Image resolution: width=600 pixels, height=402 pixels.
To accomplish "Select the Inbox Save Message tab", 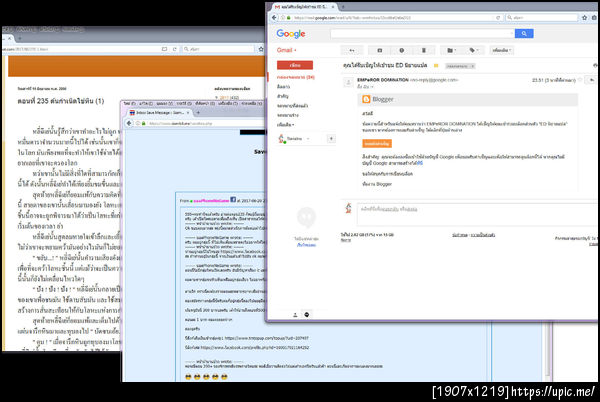I will click(160, 113).
